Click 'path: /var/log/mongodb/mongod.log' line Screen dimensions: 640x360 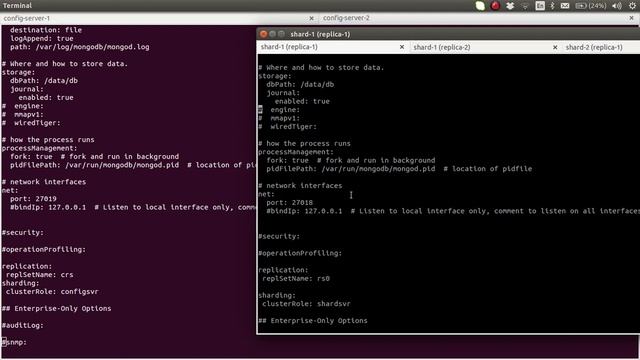click(x=80, y=47)
